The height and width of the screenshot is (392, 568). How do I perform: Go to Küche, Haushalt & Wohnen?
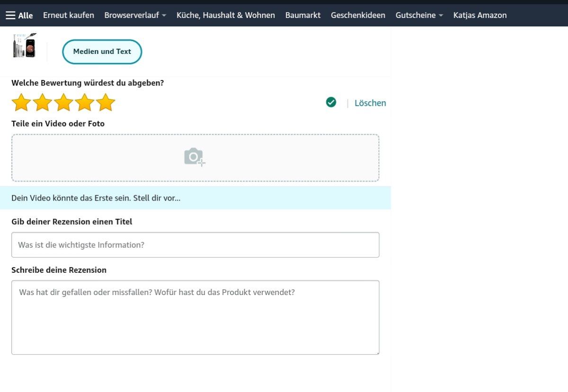point(225,15)
